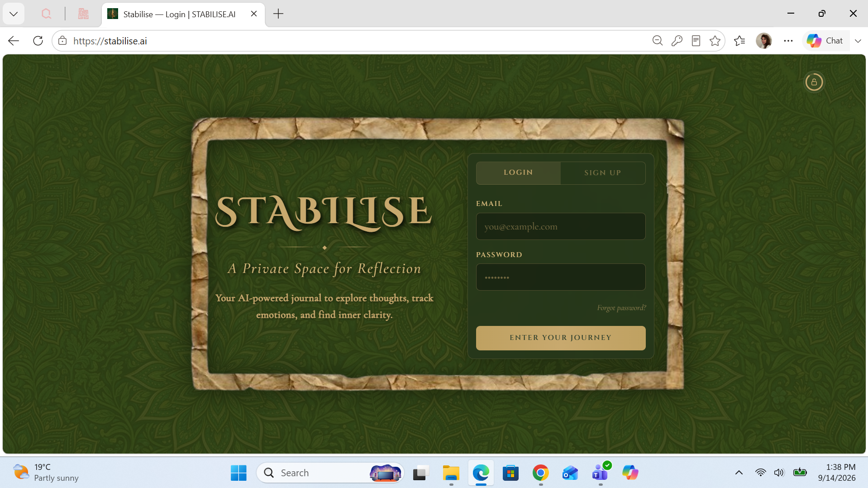
Task: Expand the tab actions dropdown arrow
Action: pos(14,14)
